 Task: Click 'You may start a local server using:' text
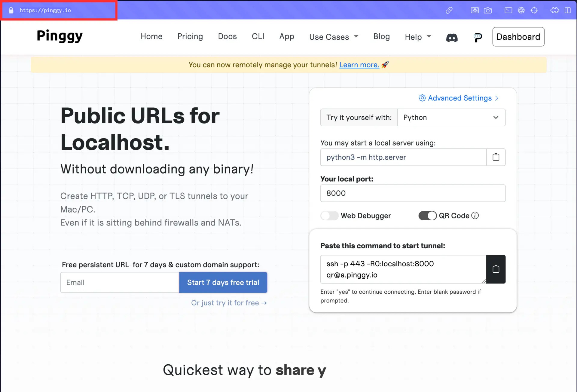click(378, 143)
